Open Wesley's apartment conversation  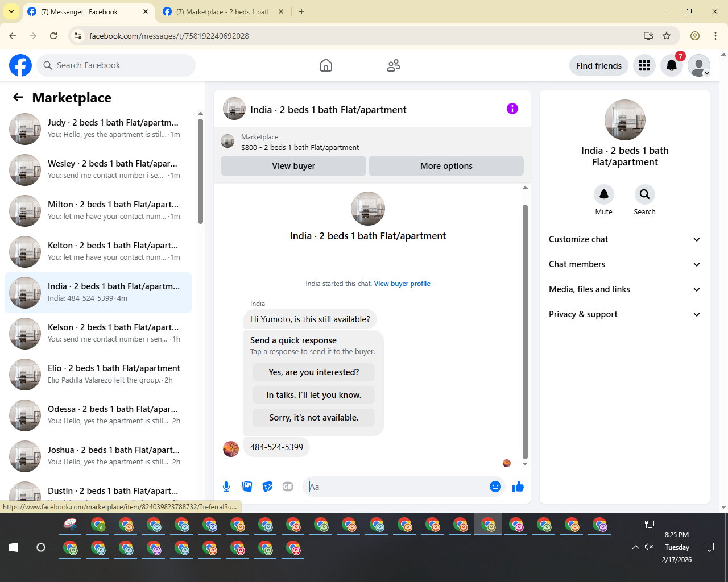98,170
